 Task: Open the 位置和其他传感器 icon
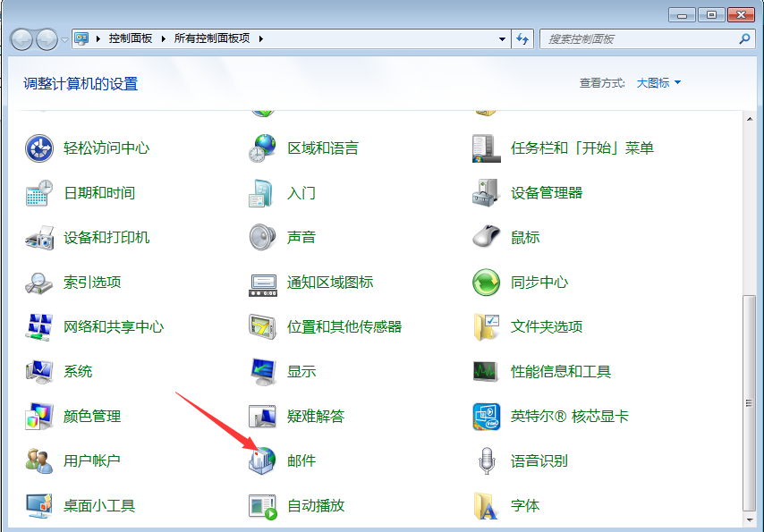click(x=263, y=327)
